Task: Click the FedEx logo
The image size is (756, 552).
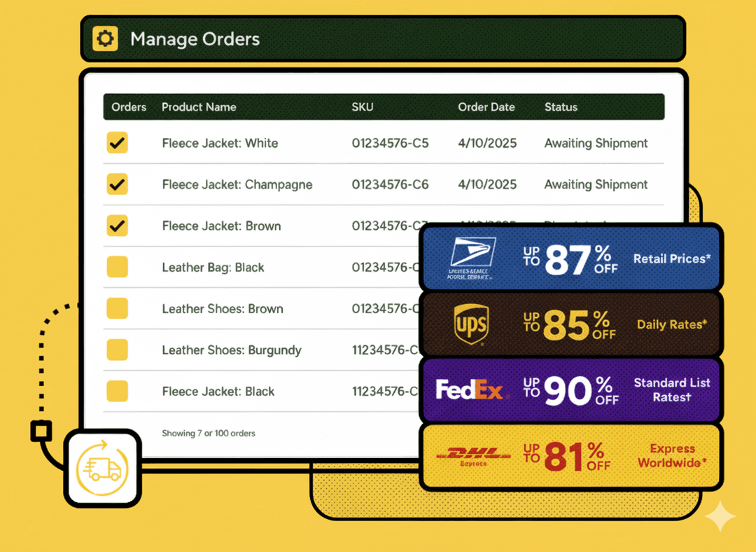Action: pos(469,390)
